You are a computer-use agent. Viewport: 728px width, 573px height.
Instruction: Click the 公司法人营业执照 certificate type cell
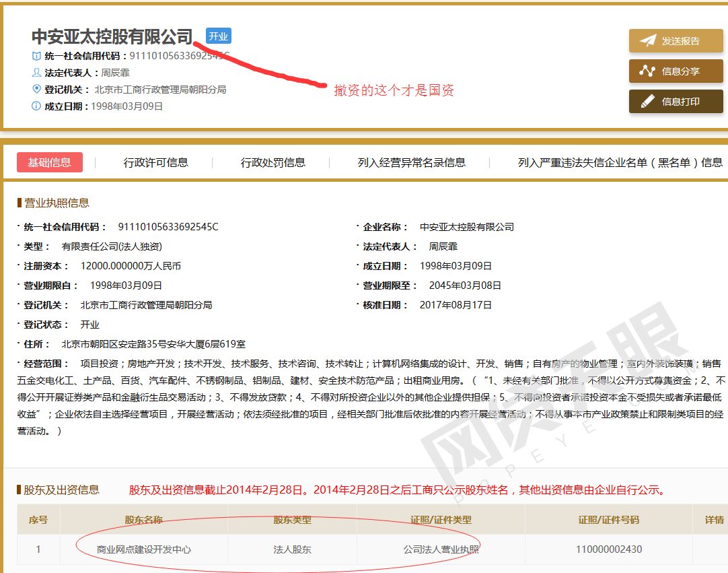point(441,549)
